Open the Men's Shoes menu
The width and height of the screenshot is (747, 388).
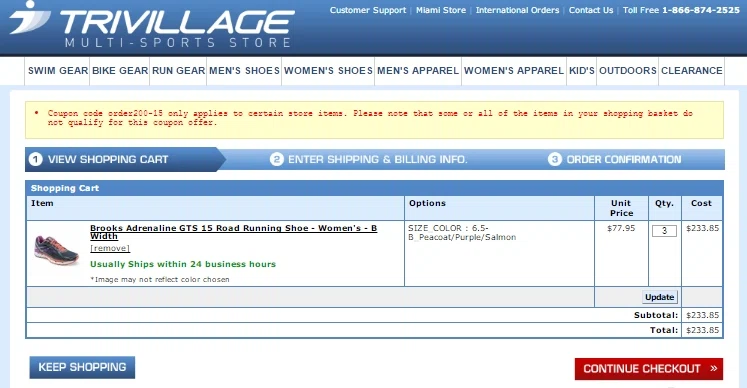tap(244, 71)
